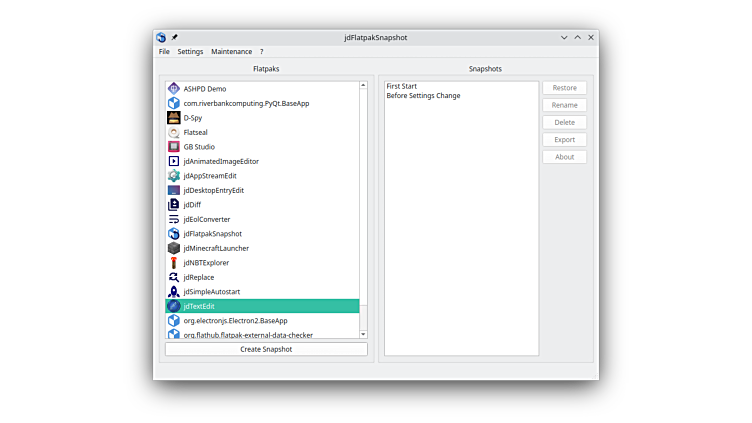Click the jdNBTExplorer icon
The image size is (752, 423).
[x=173, y=262]
